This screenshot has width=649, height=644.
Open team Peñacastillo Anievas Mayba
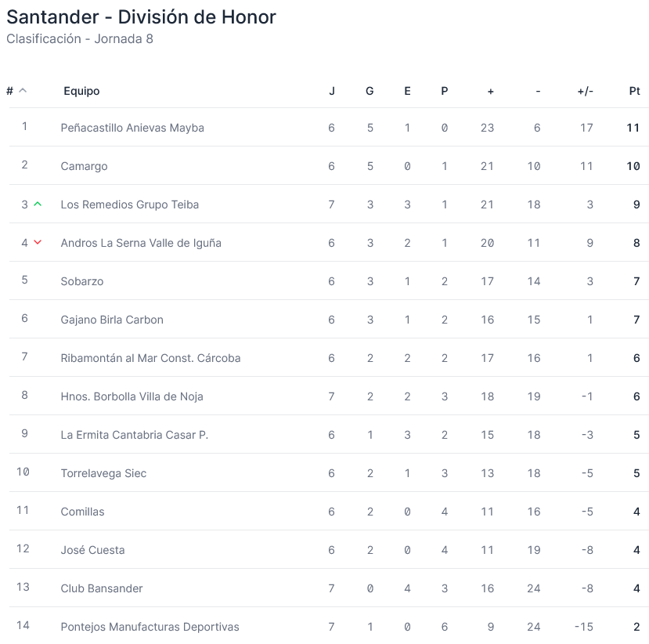click(132, 128)
